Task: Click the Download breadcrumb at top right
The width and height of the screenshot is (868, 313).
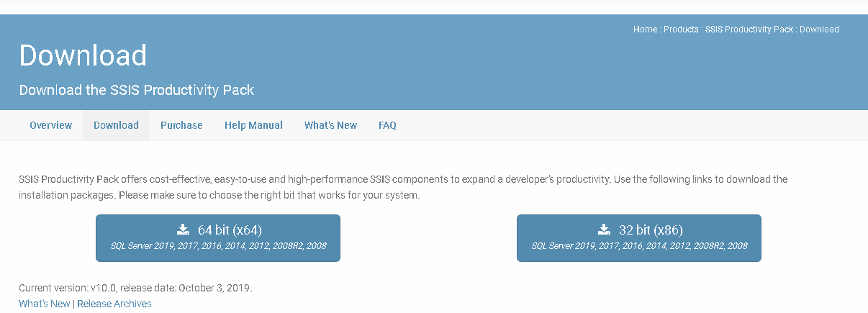Action: coord(819,30)
